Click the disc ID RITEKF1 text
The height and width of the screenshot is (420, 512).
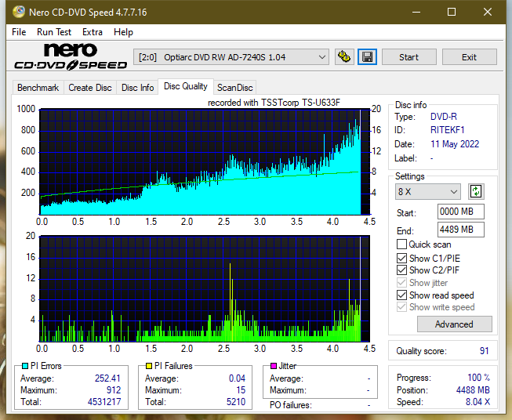tap(448, 130)
